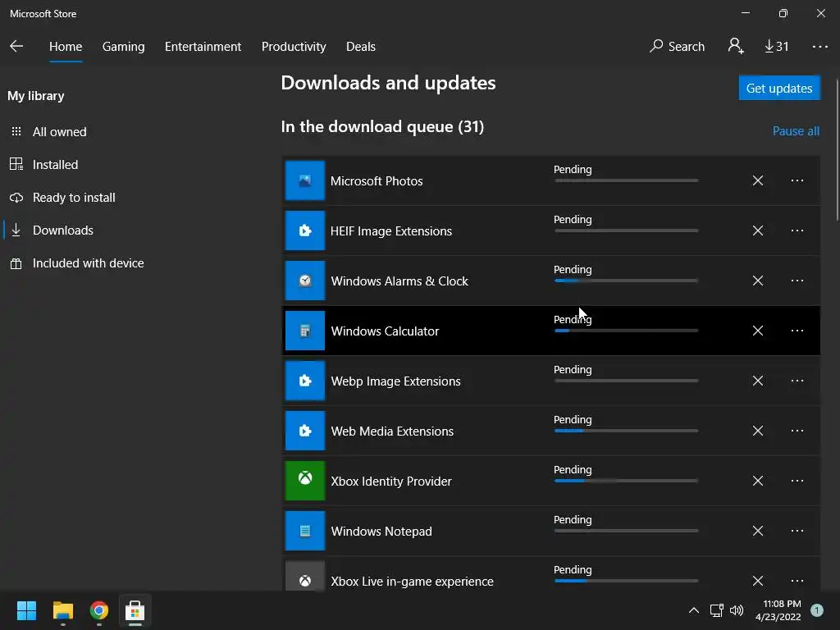The width and height of the screenshot is (840, 630).
Task: Open more options for Web Media Extensions
Action: 797,431
